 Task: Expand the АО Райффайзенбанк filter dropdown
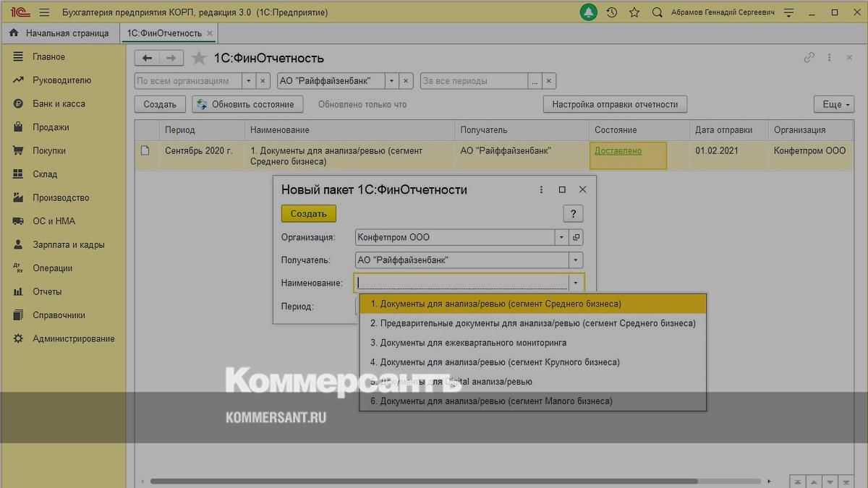tap(391, 81)
